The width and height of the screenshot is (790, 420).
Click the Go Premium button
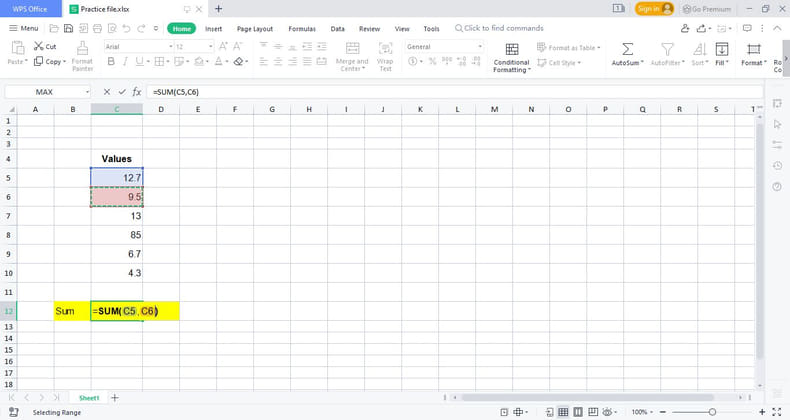(x=706, y=9)
